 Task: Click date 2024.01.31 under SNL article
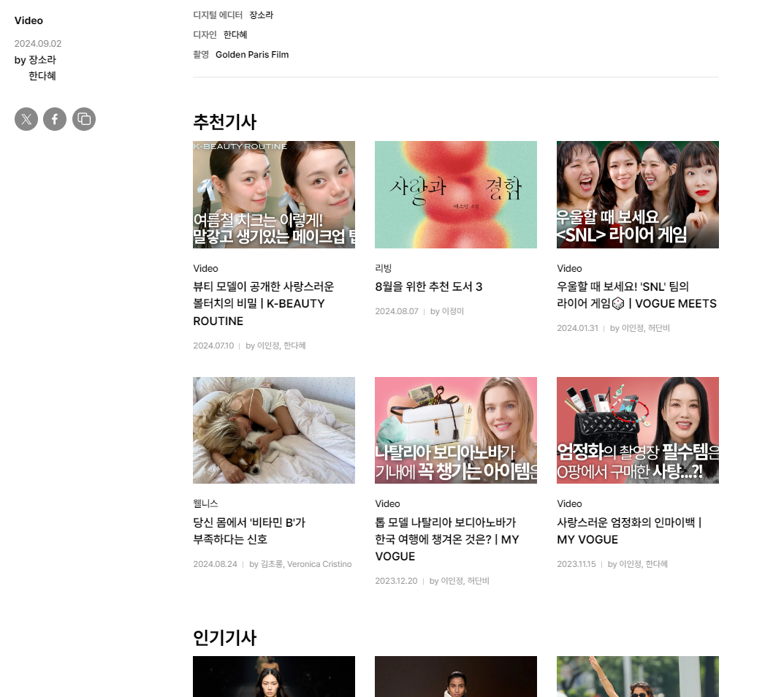point(577,328)
